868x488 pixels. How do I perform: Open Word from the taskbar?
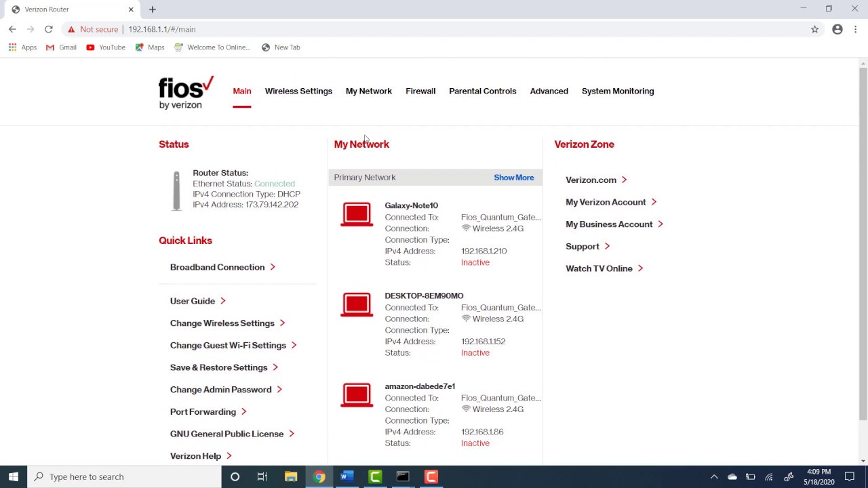point(347,476)
